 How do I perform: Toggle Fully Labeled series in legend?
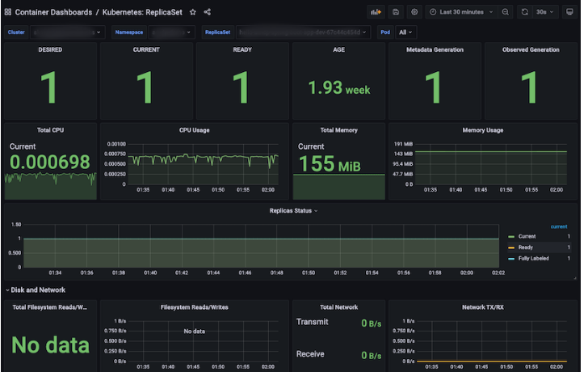(532, 257)
